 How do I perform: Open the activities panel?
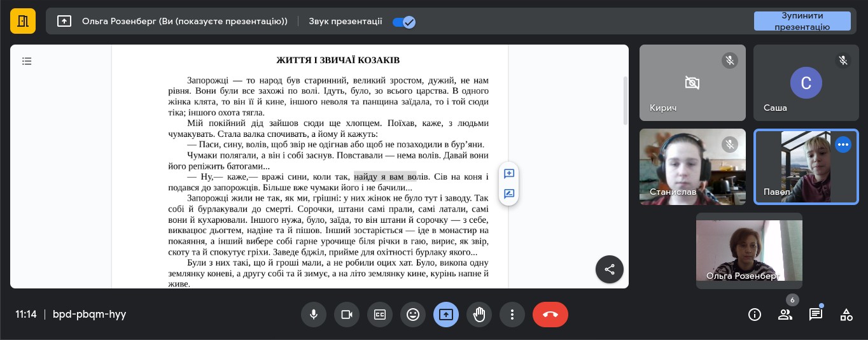(846, 315)
